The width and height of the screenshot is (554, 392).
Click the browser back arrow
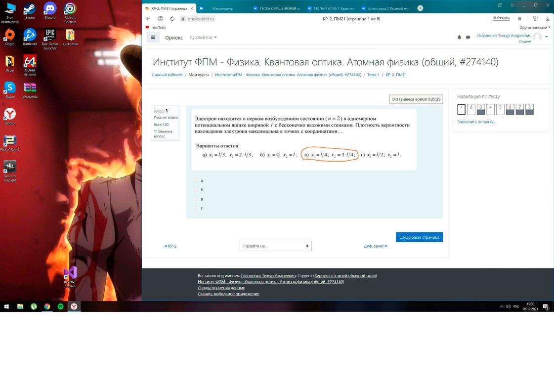(x=148, y=19)
